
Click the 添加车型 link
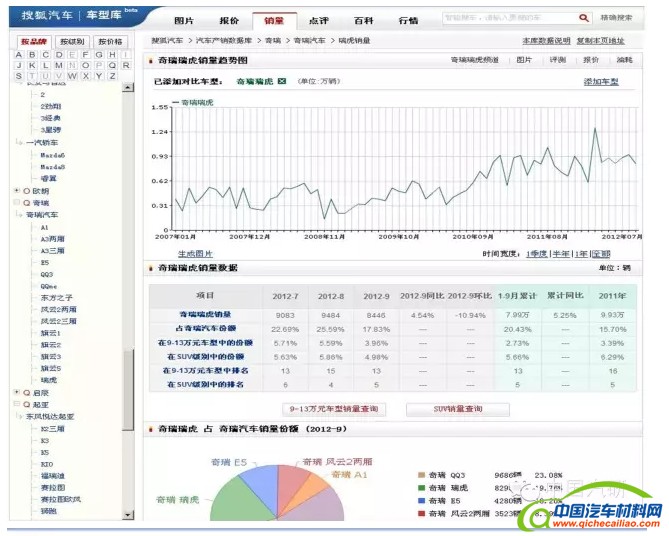click(601, 82)
